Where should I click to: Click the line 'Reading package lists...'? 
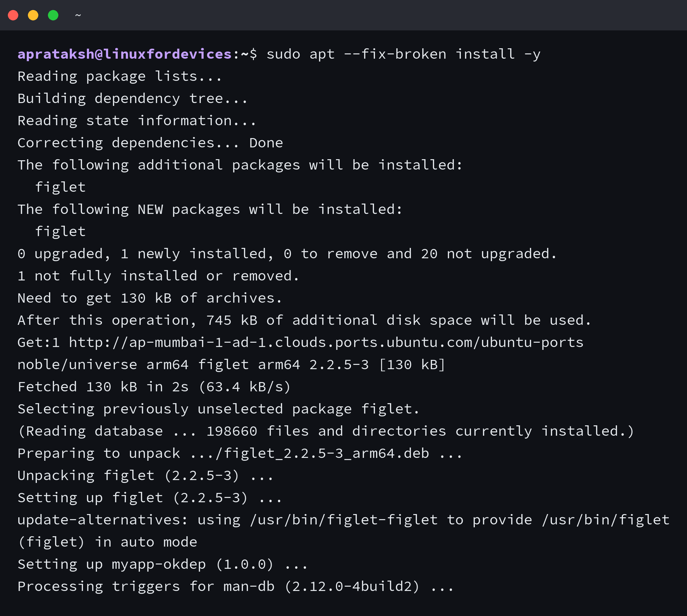pos(120,77)
